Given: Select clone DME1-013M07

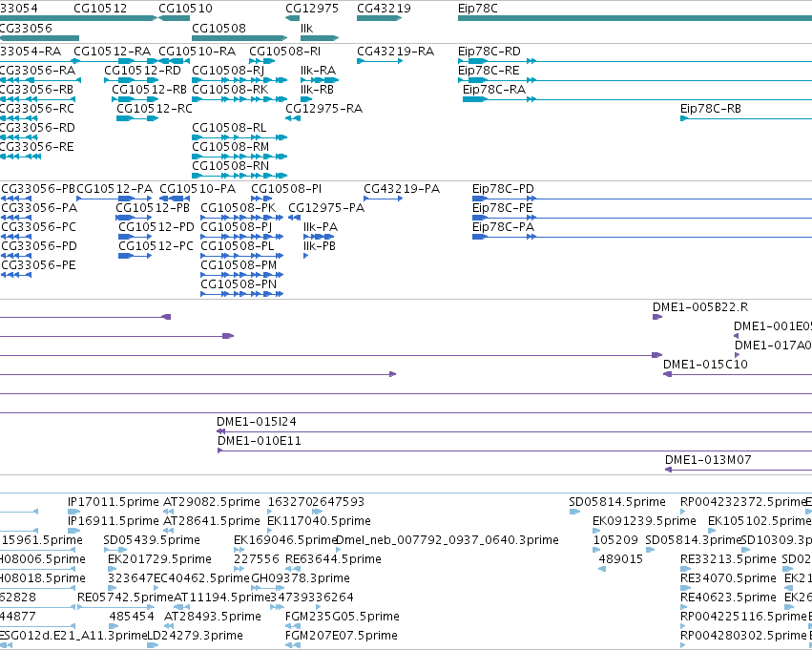Looking at the screenshot, I should point(708,460).
